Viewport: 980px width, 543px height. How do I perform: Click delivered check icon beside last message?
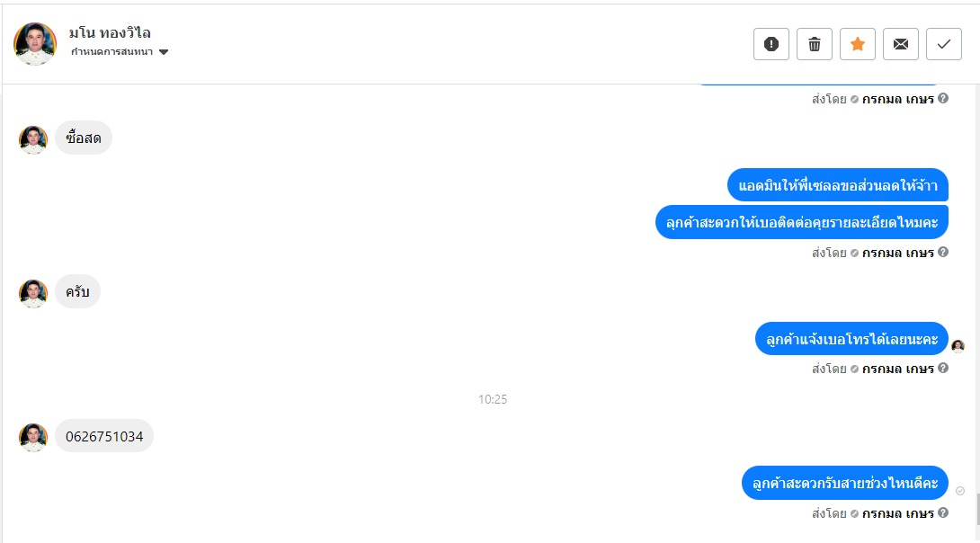[x=960, y=491]
